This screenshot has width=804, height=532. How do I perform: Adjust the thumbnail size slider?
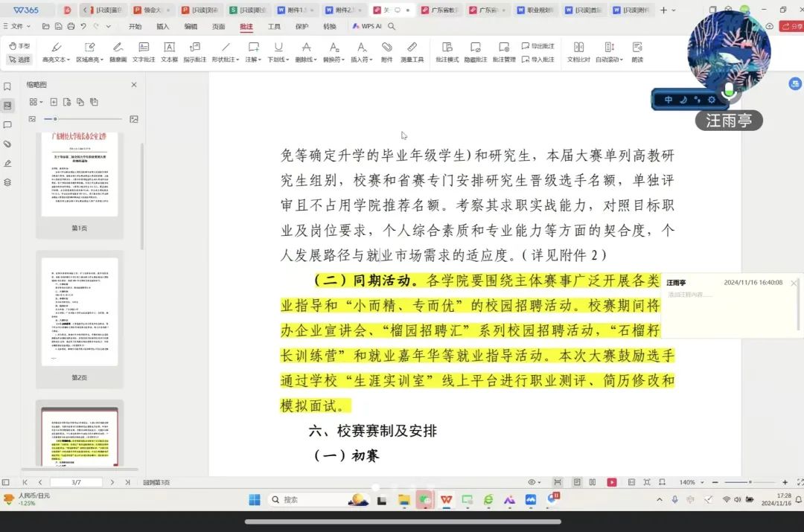pyautogui.click(x=83, y=119)
